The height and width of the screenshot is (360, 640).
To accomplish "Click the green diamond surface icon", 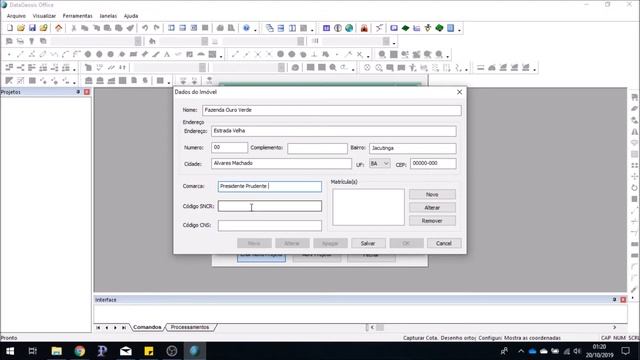I will pos(405,28).
